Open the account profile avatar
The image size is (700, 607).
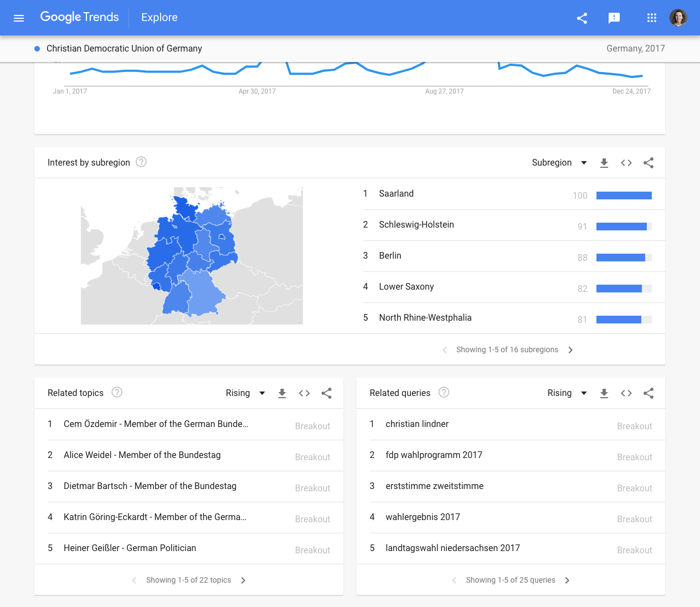pos(678,18)
